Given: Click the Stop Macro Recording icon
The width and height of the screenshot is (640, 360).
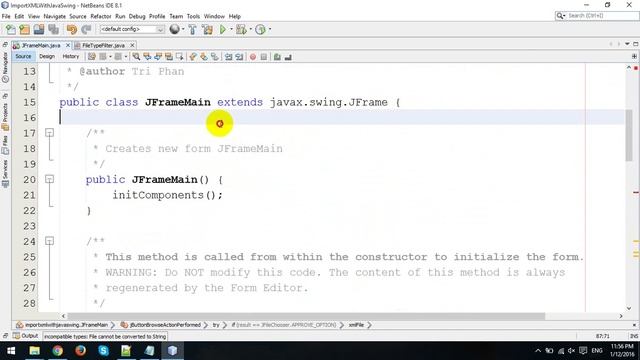Looking at the screenshot, I should pos(264,57).
